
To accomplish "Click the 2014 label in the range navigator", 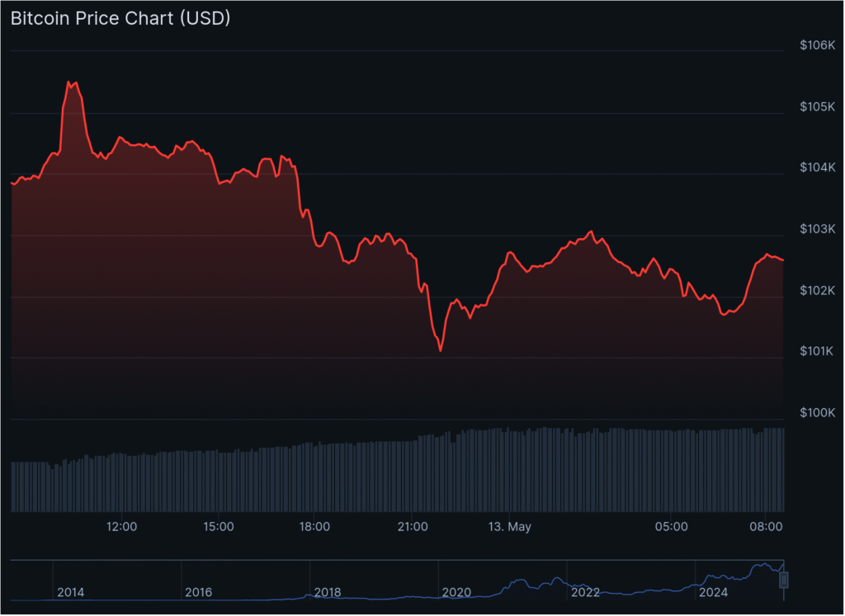I will point(71,592).
